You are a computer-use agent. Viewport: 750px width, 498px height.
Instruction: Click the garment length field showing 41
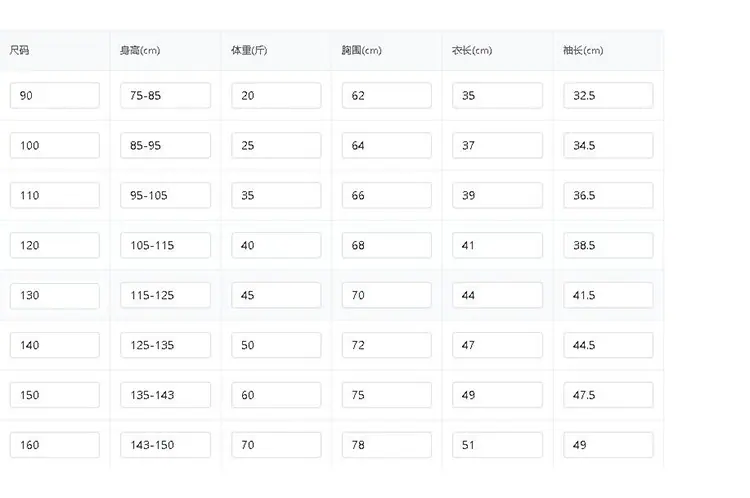(497, 245)
